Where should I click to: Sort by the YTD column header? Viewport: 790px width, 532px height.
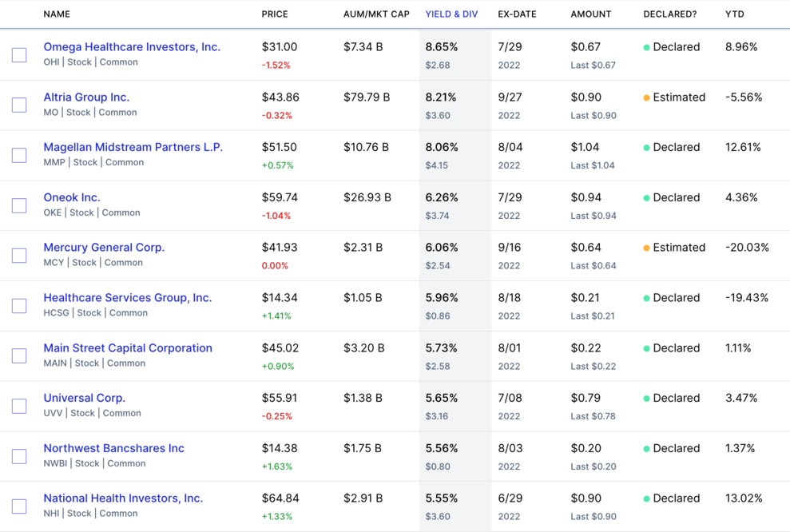735,14
